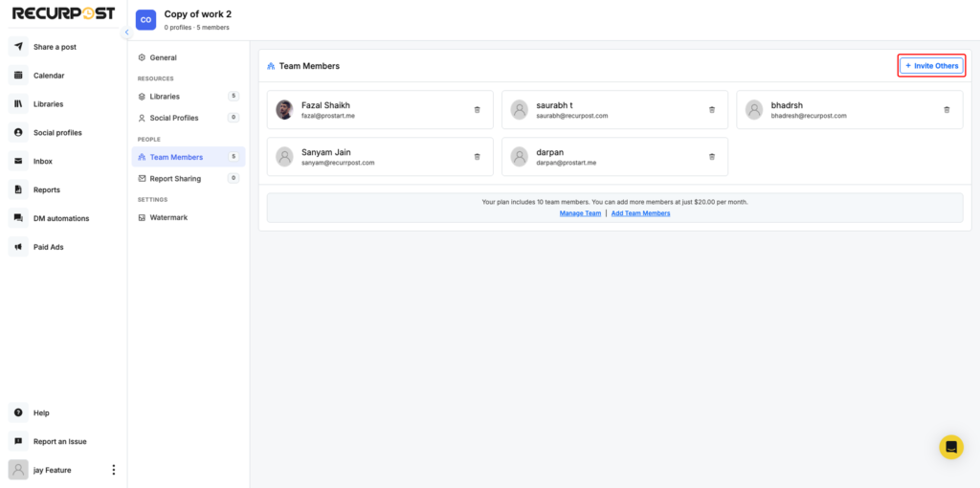Click the email bhadresh@recurpost.com
This screenshot has width=980, height=488.
pyautogui.click(x=809, y=116)
